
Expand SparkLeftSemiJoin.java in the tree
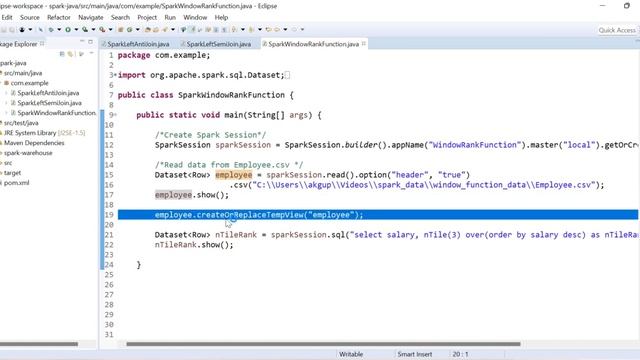coord(7,103)
